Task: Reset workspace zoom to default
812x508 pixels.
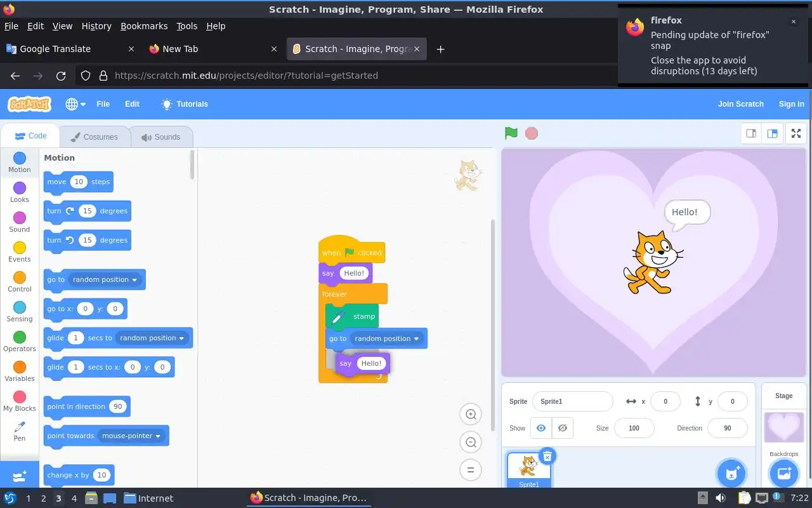Action: coord(471,470)
